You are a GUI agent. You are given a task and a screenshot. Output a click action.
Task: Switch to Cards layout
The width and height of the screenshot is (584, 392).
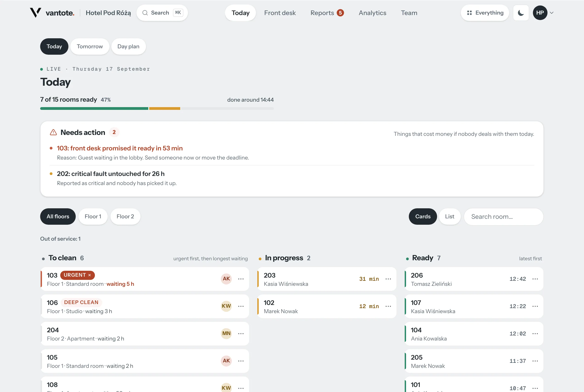click(423, 217)
